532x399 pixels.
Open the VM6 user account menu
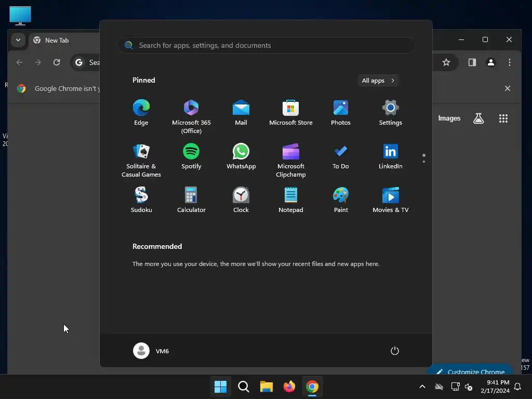tap(151, 351)
